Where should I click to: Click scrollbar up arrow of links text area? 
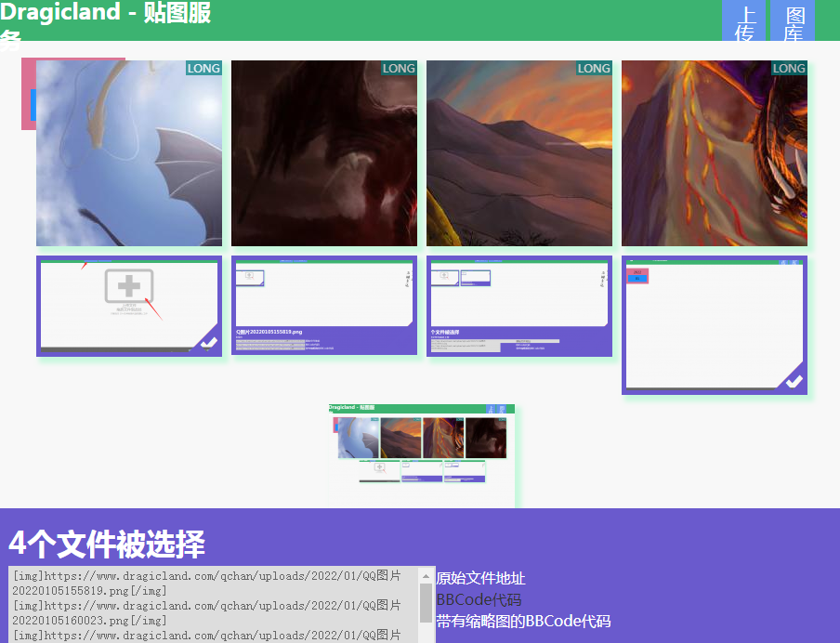(x=426, y=576)
